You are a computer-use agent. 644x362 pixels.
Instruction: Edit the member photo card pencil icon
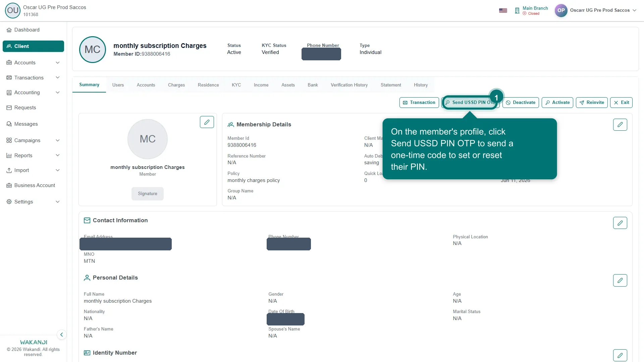[207, 122]
